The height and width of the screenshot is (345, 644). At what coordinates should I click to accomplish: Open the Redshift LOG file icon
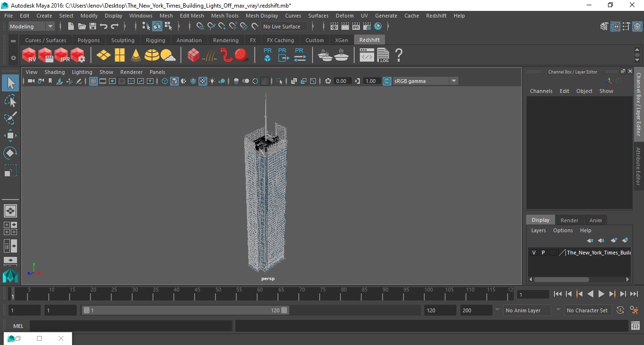click(383, 55)
